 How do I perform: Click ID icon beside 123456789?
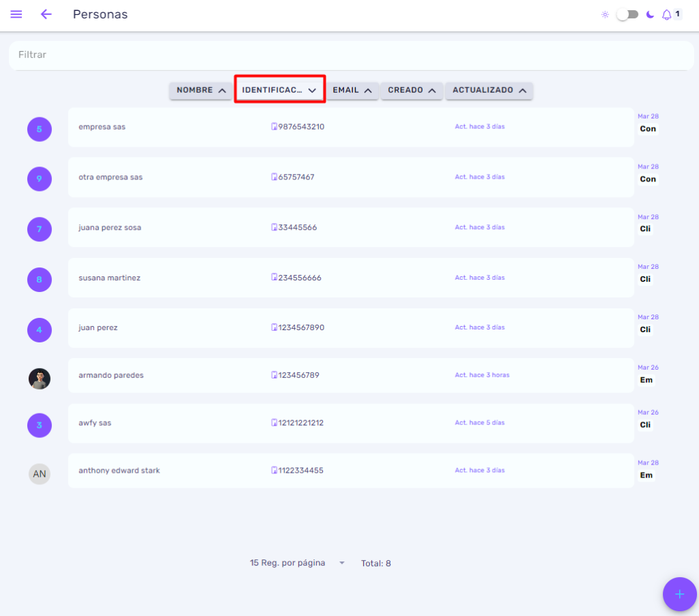[x=274, y=375]
